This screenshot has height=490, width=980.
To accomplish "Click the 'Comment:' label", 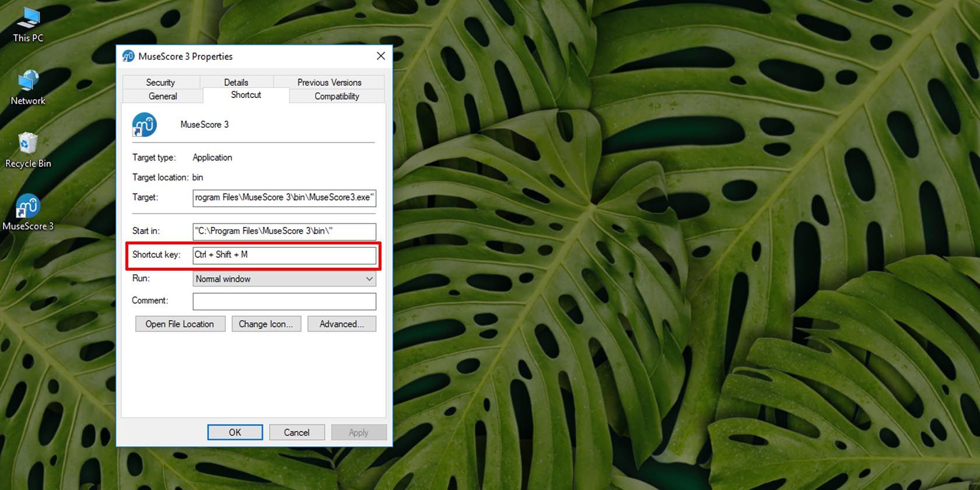I will click(150, 300).
